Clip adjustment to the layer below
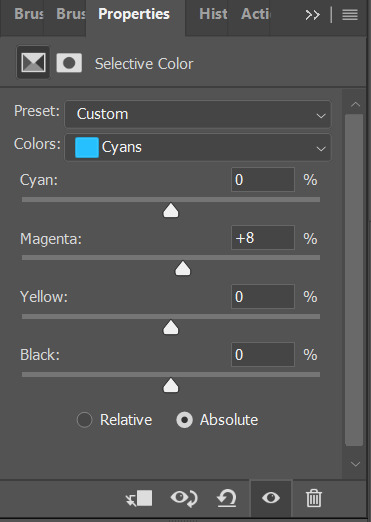 (139, 499)
